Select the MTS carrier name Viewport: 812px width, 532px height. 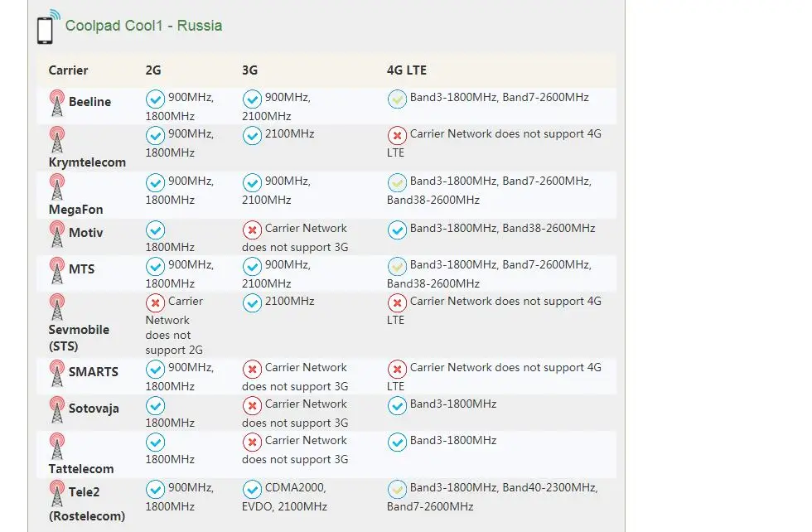tap(81, 269)
